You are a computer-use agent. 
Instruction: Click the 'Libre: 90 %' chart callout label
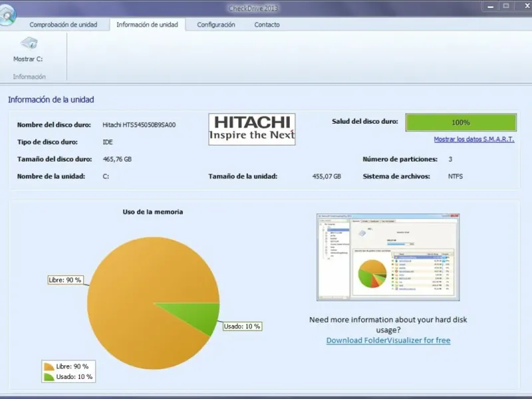coord(65,280)
